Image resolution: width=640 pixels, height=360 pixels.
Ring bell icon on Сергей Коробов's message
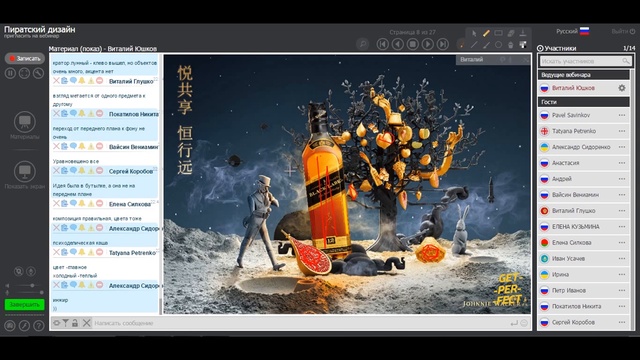pyautogui.click(x=82, y=171)
